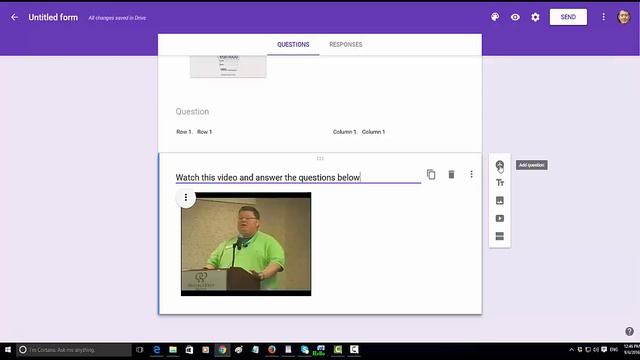Image resolution: width=640 pixels, height=360 pixels.
Task: Click the SEND button
Action: pyautogui.click(x=568, y=17)
